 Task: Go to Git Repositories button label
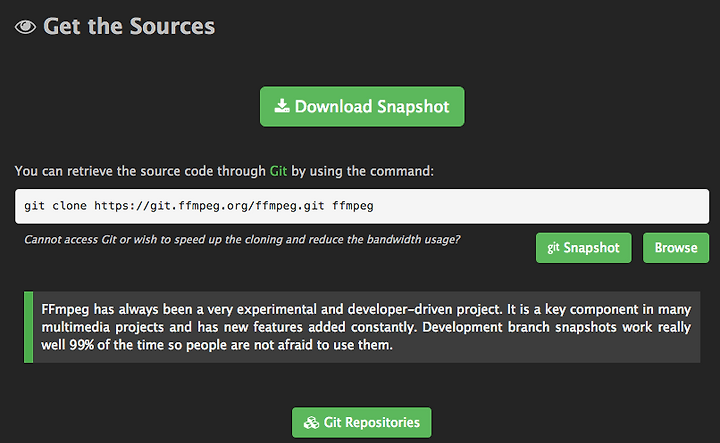click(x=371, y=422)
